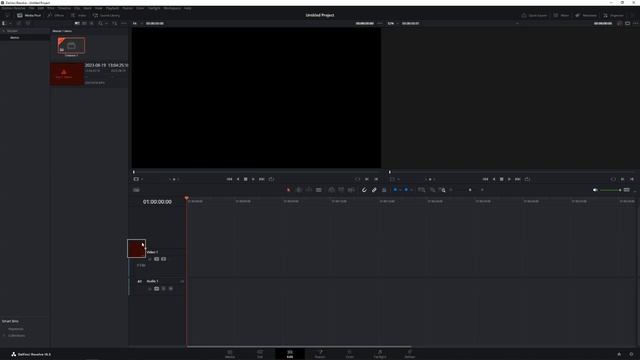
Task: Open the Effects panel button
Action: tap(56, 15)
